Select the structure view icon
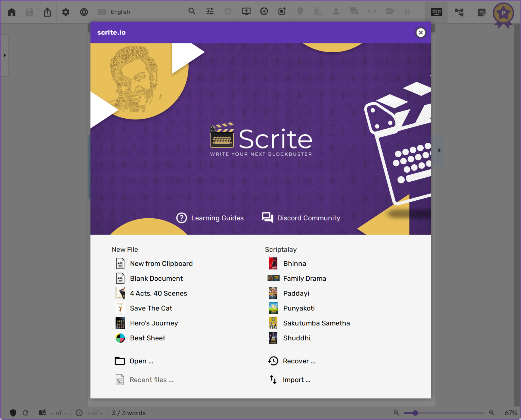Image resolution: width=521 pixels, height=420 pixels. click(x=459, y=12)
